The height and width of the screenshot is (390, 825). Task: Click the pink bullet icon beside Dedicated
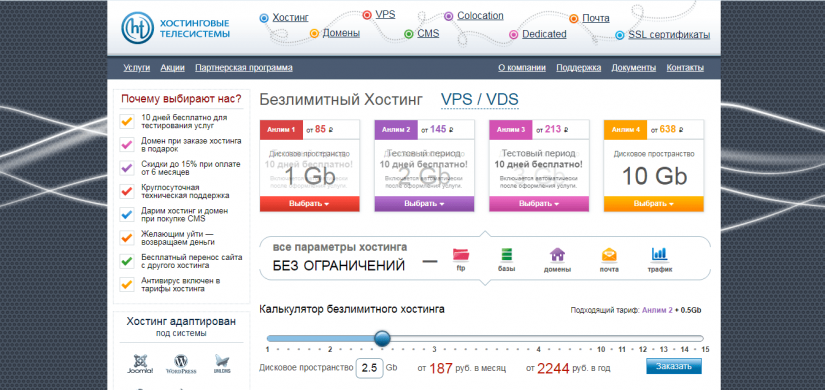pos(514,35)
